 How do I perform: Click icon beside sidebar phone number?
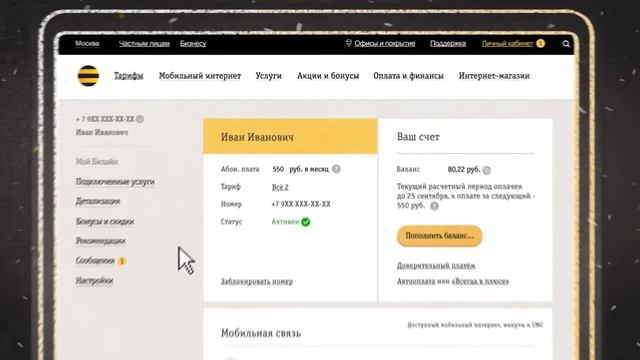140,119
